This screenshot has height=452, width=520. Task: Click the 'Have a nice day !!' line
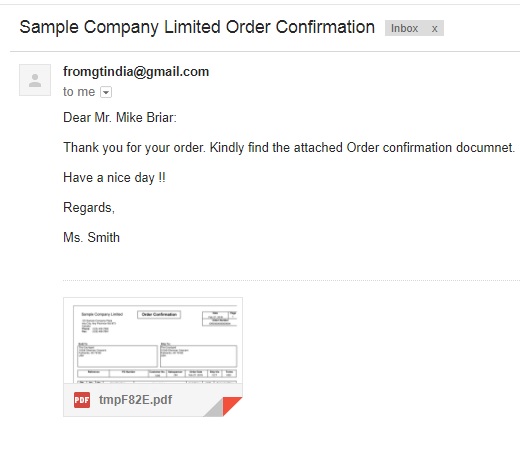tap(114, 178)
